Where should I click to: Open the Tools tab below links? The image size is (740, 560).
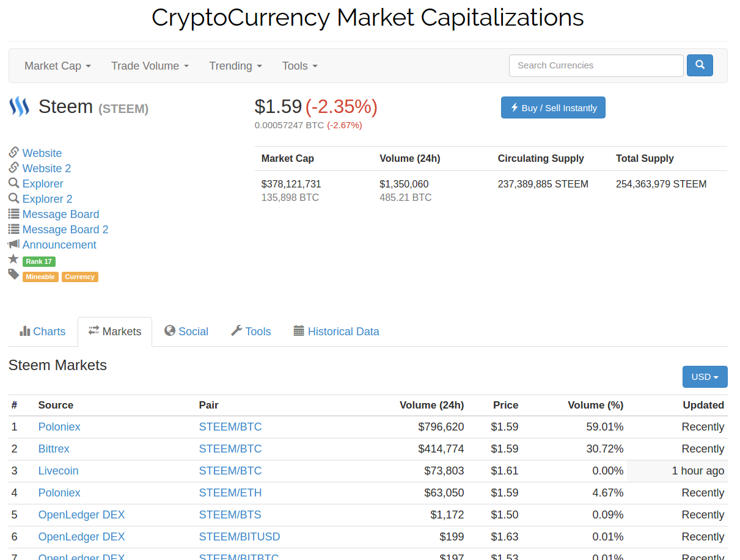point(251,332)
